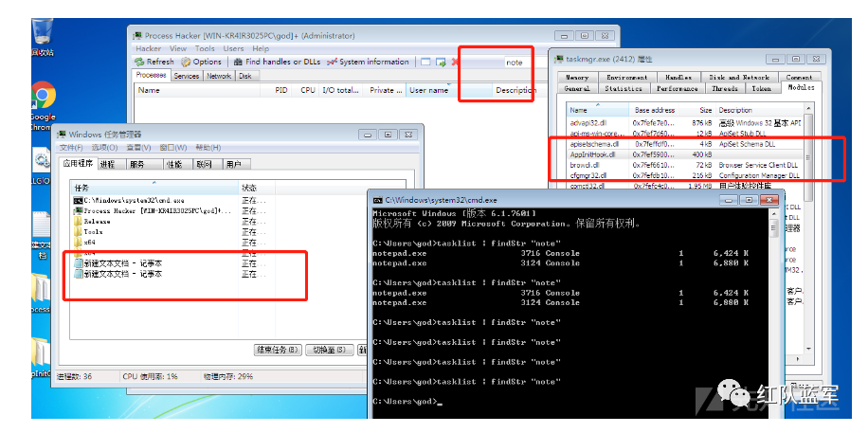
Task: Select the apisetschema.dll module row
Action: (x=685, y=144)
